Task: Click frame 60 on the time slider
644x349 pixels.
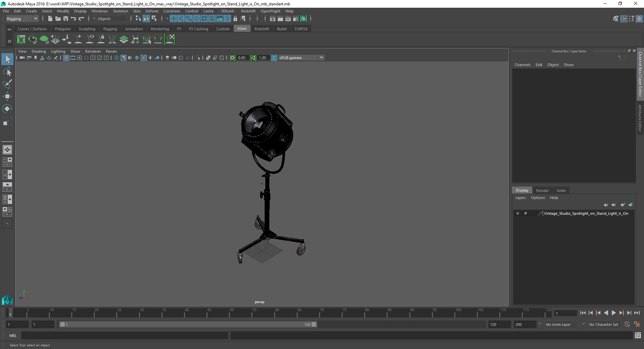Action: pos(277,313)
